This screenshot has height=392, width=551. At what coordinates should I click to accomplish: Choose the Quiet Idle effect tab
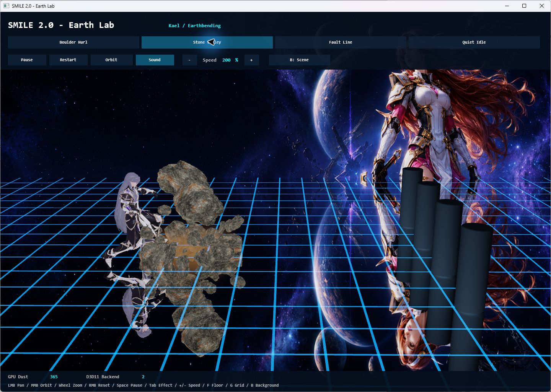(x=474, y=42)
